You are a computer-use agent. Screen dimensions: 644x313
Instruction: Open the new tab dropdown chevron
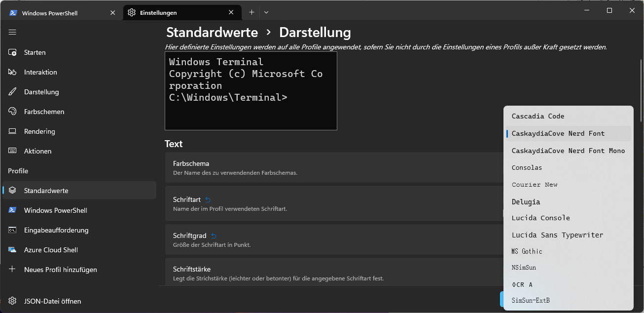266,12
